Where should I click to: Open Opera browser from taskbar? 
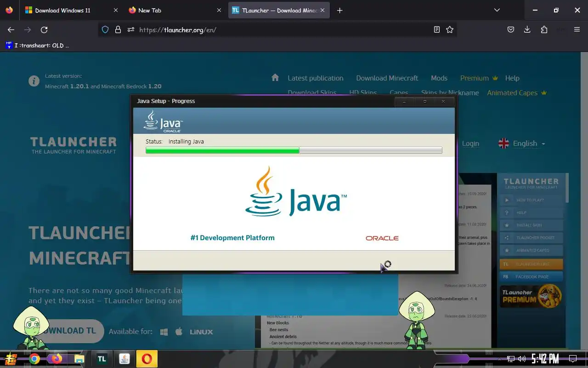tap(147, 359)
